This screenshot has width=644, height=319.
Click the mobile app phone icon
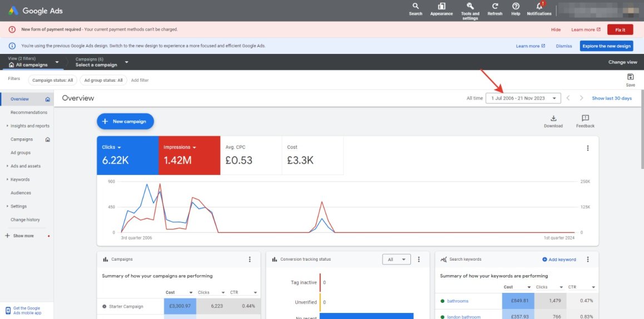pyautogui.click(x=8, y=310)
